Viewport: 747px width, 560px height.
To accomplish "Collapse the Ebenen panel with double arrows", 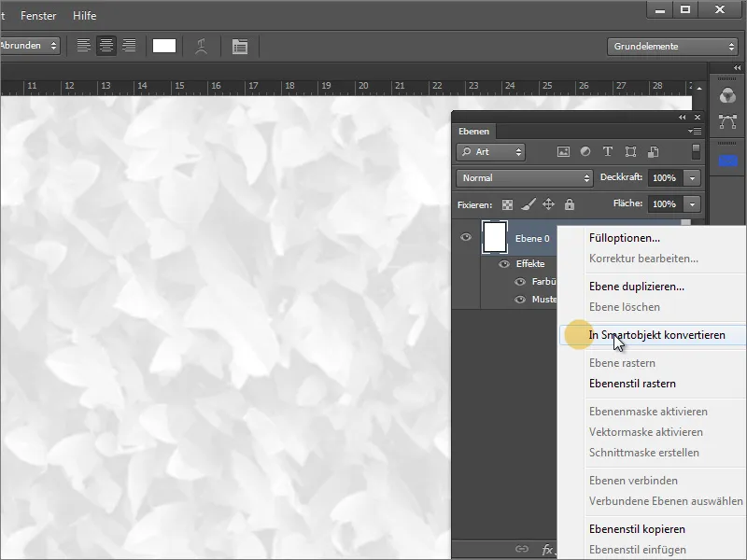I will point(683,118).
